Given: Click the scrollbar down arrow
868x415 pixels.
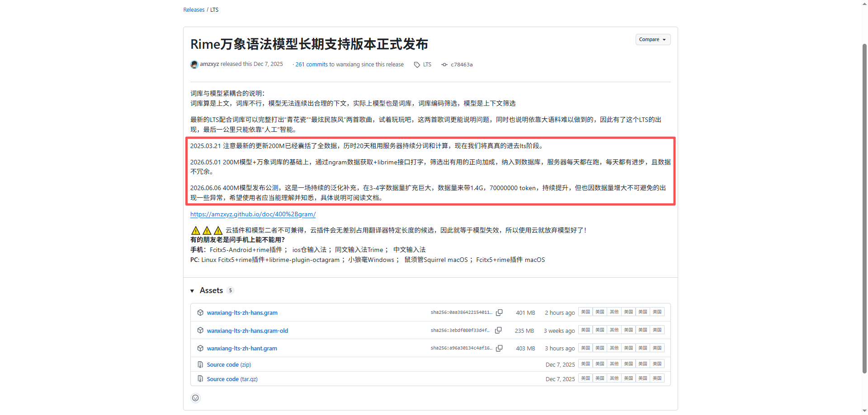Looking at the screenshot, I should pos(864,411).
